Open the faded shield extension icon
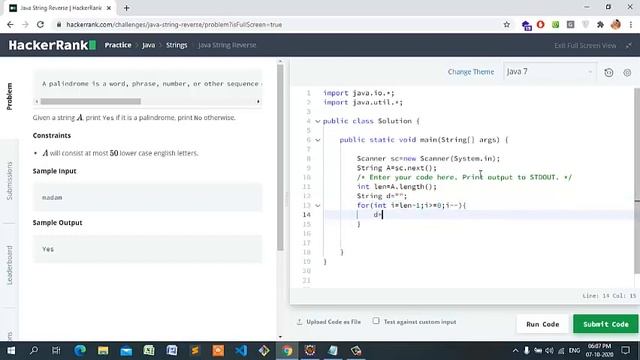The height and width of the screenshot is (360, 640). click(585, 24)
